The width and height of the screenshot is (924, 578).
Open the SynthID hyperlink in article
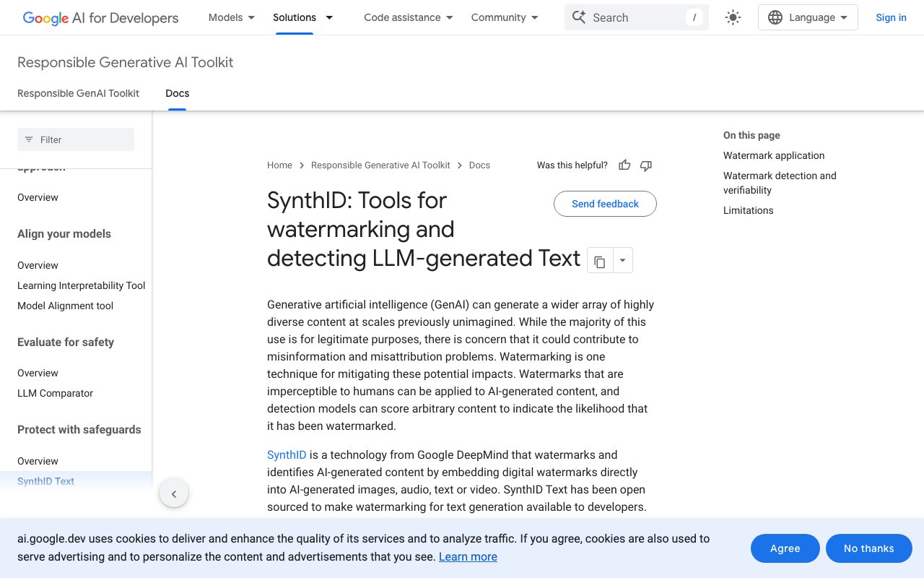pos(287,454)
